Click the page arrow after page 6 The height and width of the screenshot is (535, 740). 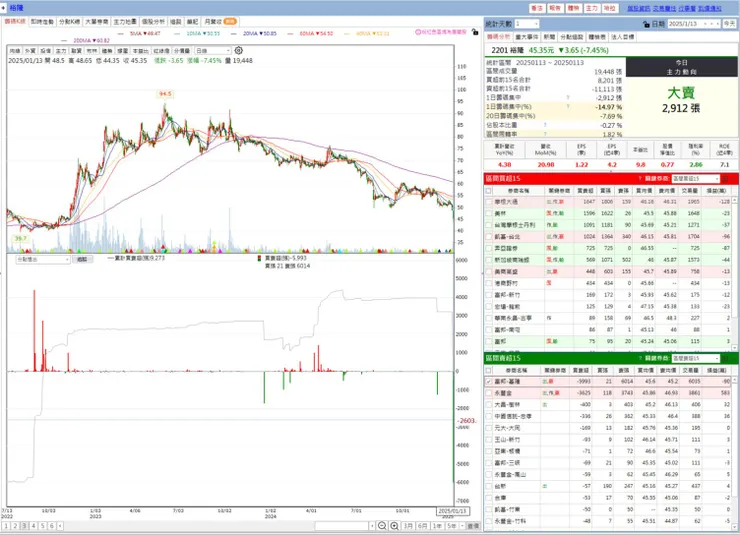pyautogui.click(x=60, y=526)
